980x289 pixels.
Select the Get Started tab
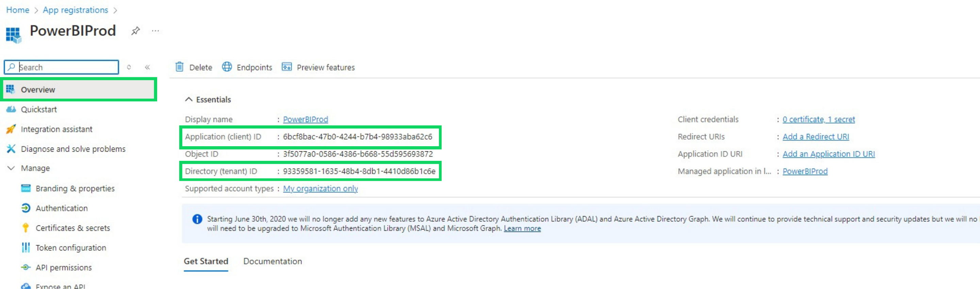(206, 261)
